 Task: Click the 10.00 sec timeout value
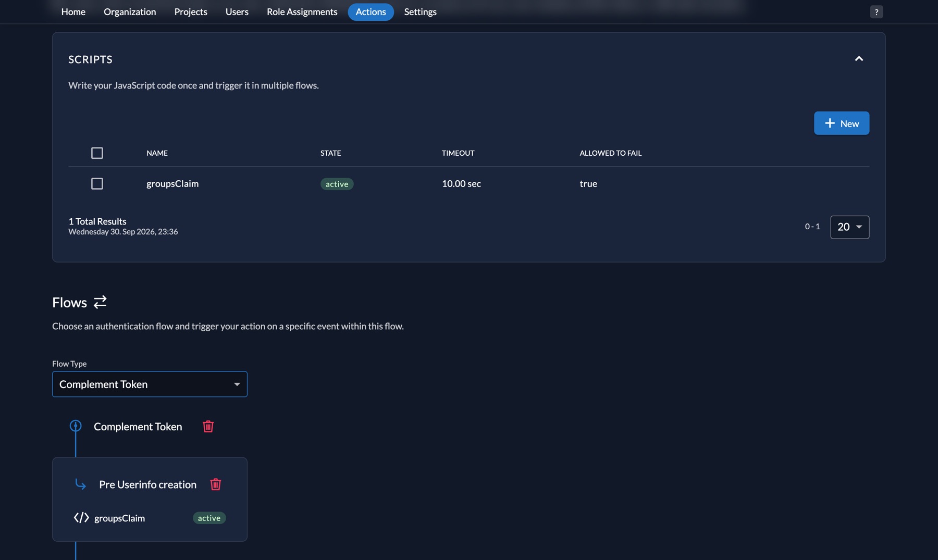pyautogui.click(x=461, y=184)
